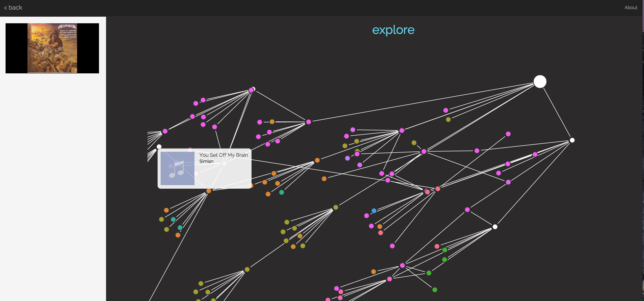644x301 pixels.
Task: Select the white node at lower right
Action: coord(495,227)
